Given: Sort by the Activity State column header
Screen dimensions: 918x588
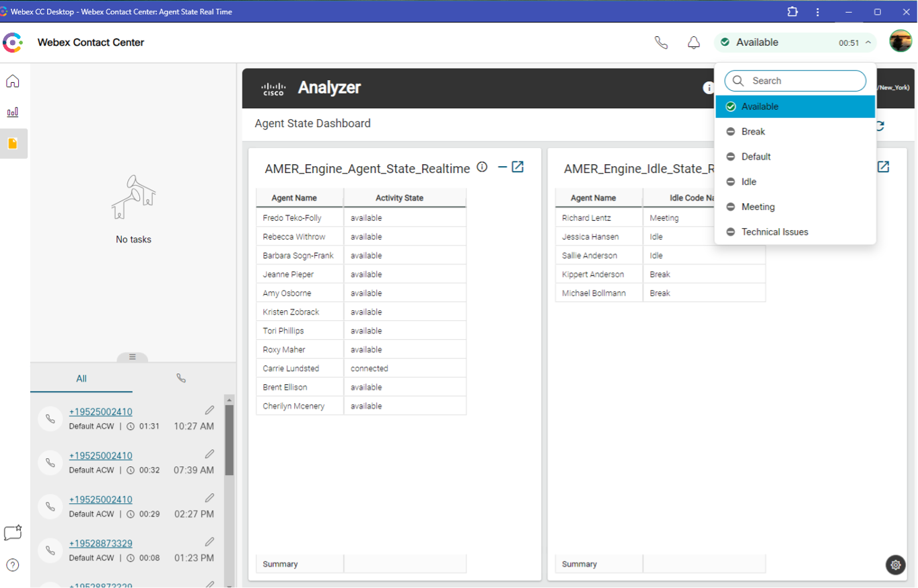Looking at the screenshot, I should [404, 198].
